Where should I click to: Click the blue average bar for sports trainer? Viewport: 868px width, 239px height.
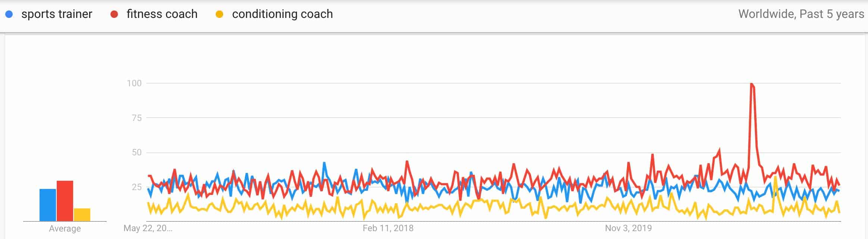(48, 205)
